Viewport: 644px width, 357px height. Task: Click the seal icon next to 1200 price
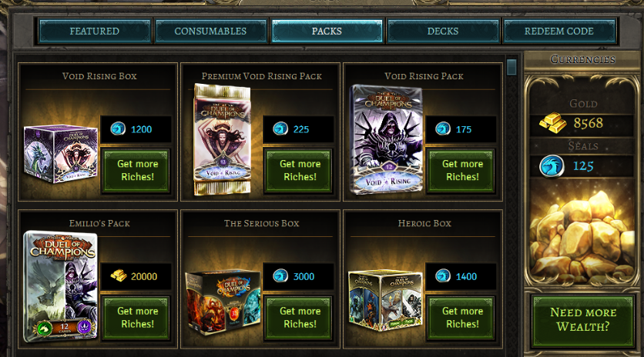tap(118, 128)
